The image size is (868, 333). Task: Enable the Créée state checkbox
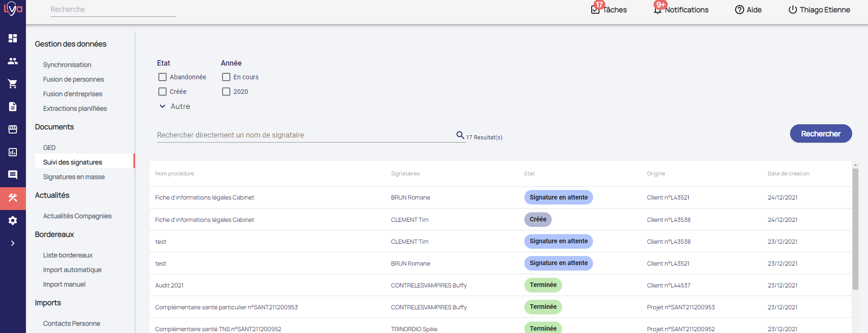[x=162, y=92]
